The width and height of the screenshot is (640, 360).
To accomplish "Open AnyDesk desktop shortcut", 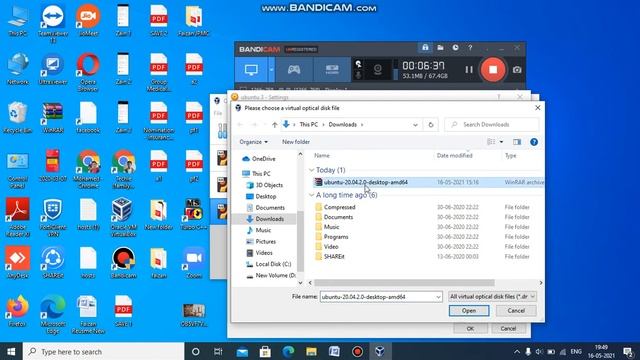I will point(18,263).
